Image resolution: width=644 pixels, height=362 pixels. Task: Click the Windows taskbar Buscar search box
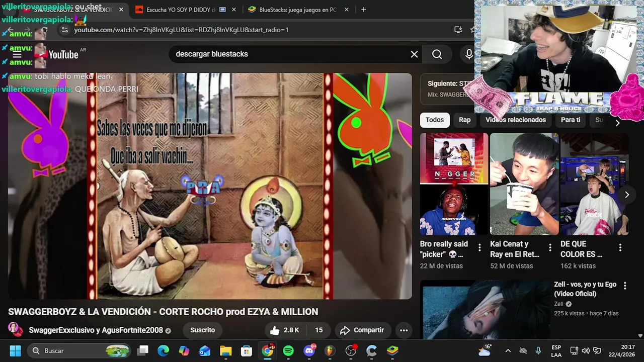pos(79,350)
